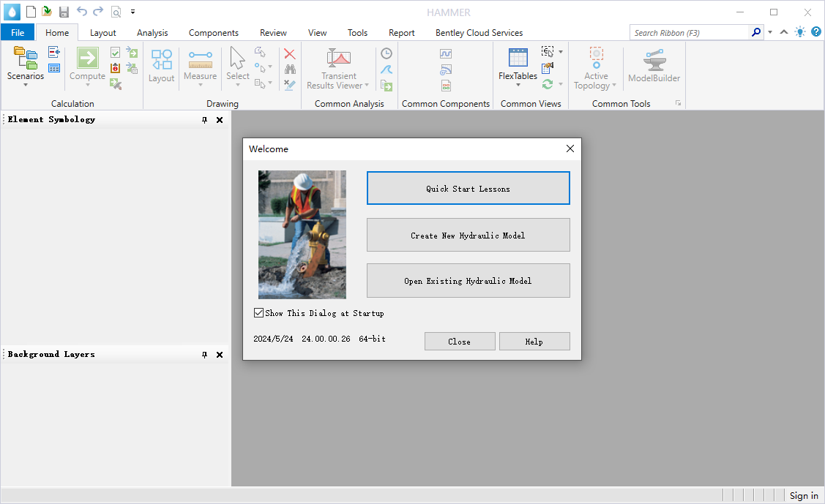Image resolution: width=825 pixels, height=504 pixels.
Task: Open the Quick Access Toolbar customize dropdown
Action: point(132,12)
